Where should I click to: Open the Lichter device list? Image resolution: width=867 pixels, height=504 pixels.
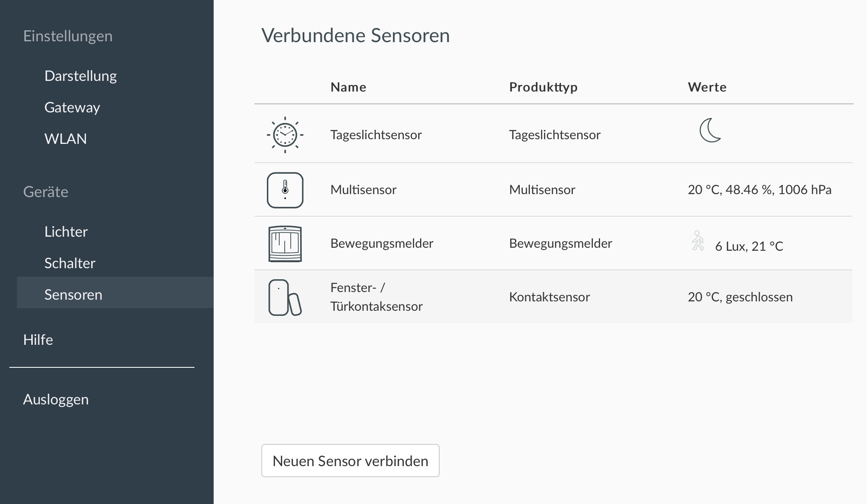pyautogui.click(x=66, y=232)
